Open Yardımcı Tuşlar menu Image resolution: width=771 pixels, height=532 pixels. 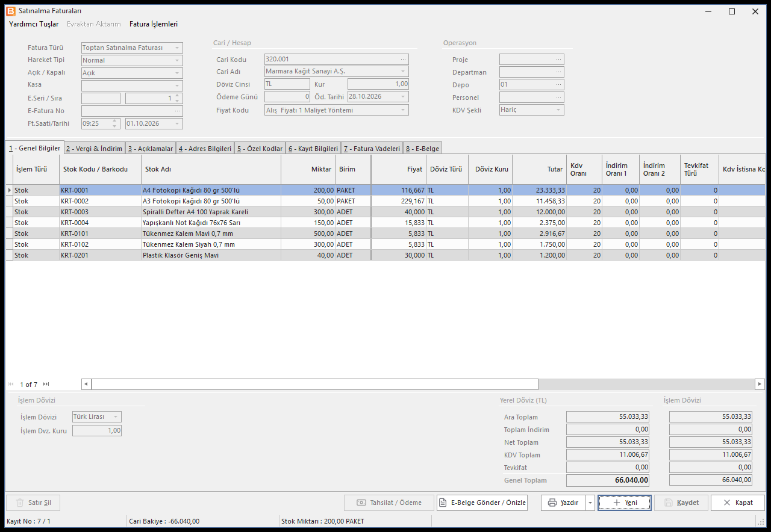[x=34, y=24]
